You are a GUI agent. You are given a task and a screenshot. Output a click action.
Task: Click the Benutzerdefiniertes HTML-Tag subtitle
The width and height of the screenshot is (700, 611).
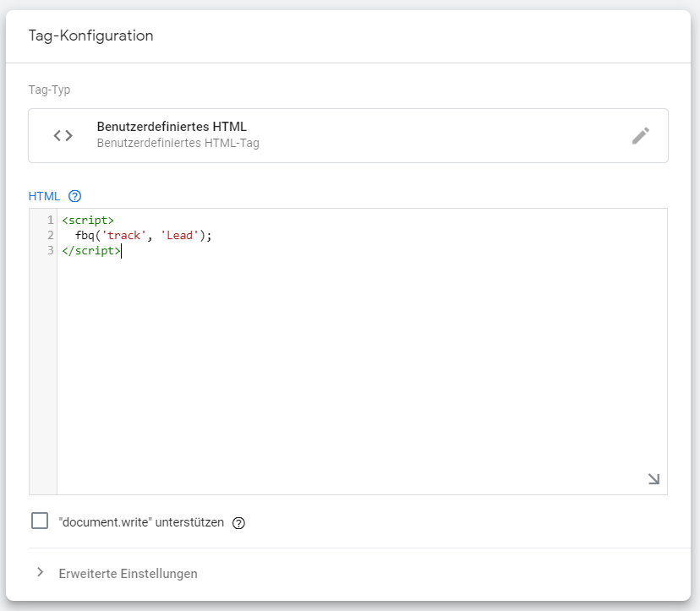tap(178, 144)
